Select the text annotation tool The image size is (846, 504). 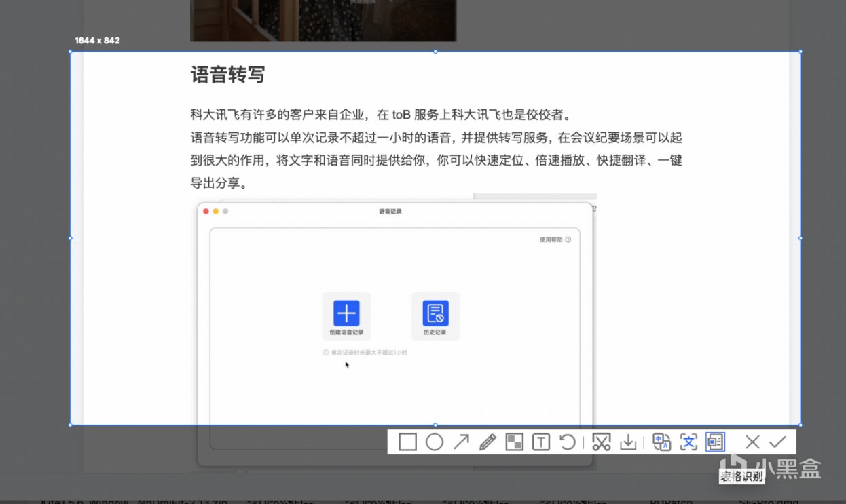[541, 443]
